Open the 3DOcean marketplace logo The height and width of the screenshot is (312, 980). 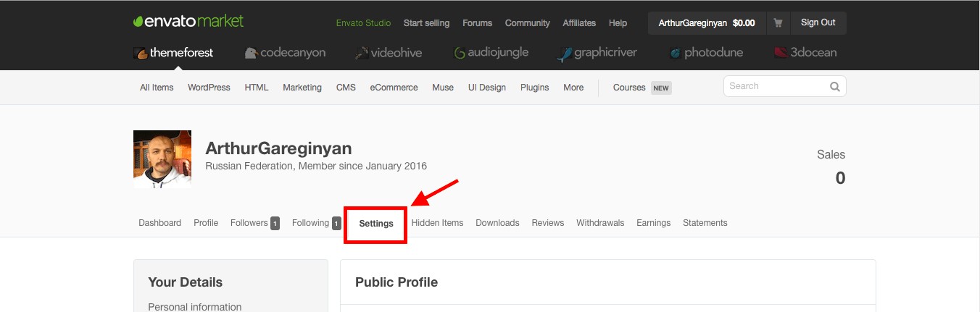pyautogui.click(x=805, y=53)
